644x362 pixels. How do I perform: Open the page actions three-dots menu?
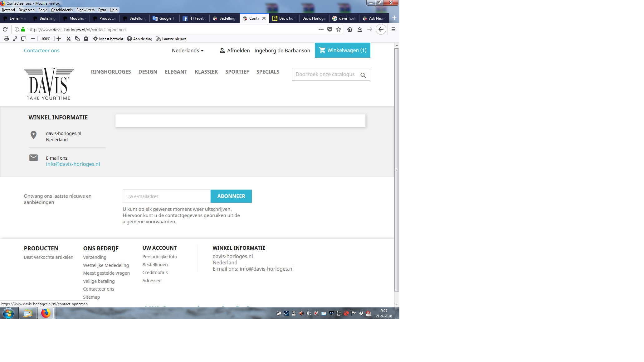[321, 29]
